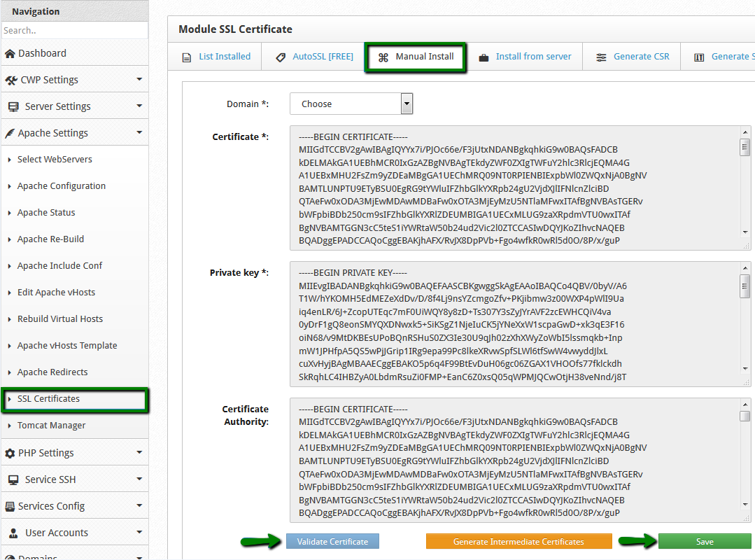The height and width of the screenshot is (560, 755).
Task: Click the Dashboard home icon
Action: pyautogui.click(x=10, y=53)
